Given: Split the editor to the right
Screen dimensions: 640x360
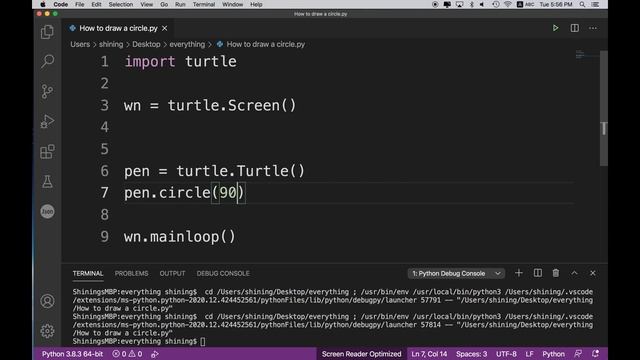Looking at the screenshot, I should tap(574, 28).
